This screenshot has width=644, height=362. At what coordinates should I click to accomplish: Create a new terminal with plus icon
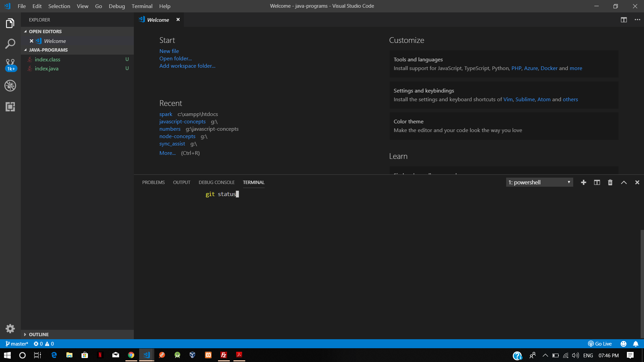click(584, 182)
